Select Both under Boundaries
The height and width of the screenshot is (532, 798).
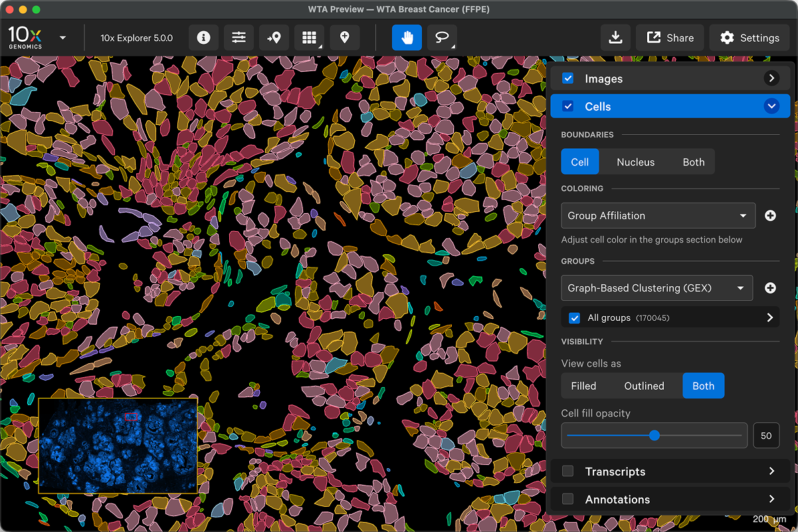pyautogui.click(x=694, y=162)
